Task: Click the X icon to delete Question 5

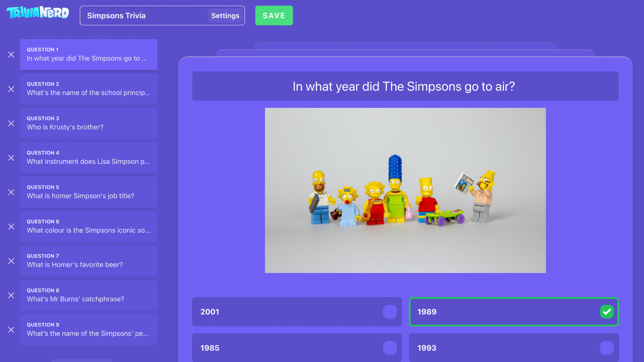Action: [x=11, y=192]
